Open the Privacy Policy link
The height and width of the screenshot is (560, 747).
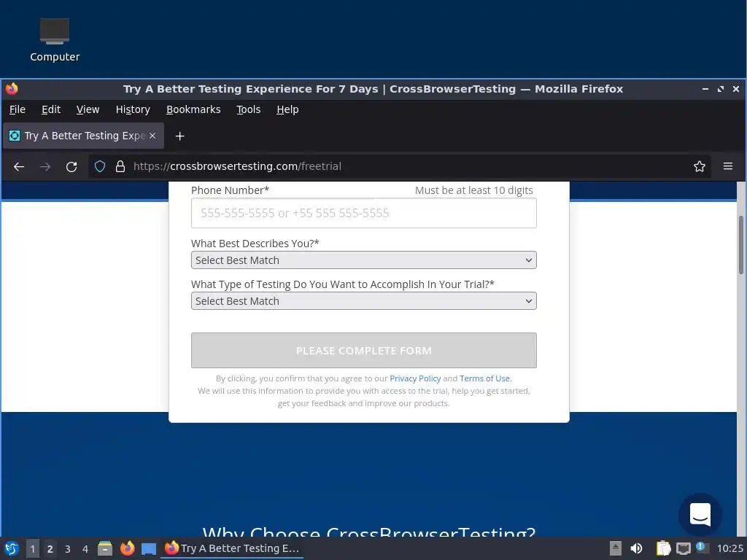click(x=415, y=378)
